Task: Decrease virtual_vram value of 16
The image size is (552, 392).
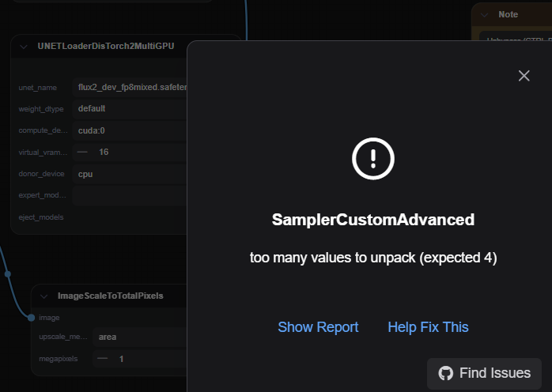Action: 82,152
